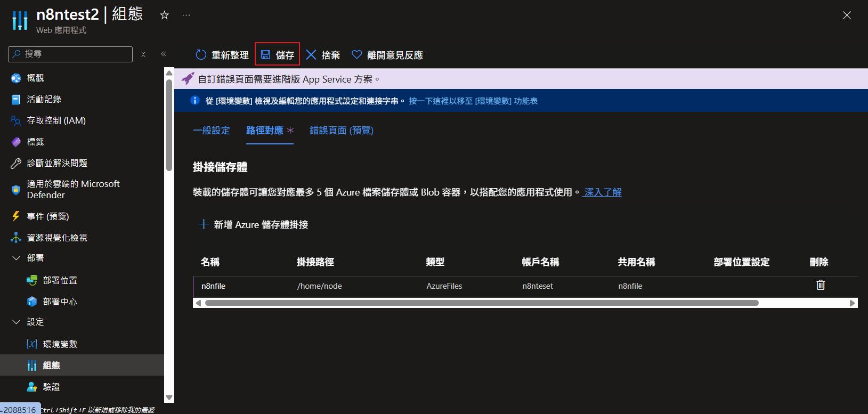Open 部署位置 deployment slots

[x=60, y=280]
